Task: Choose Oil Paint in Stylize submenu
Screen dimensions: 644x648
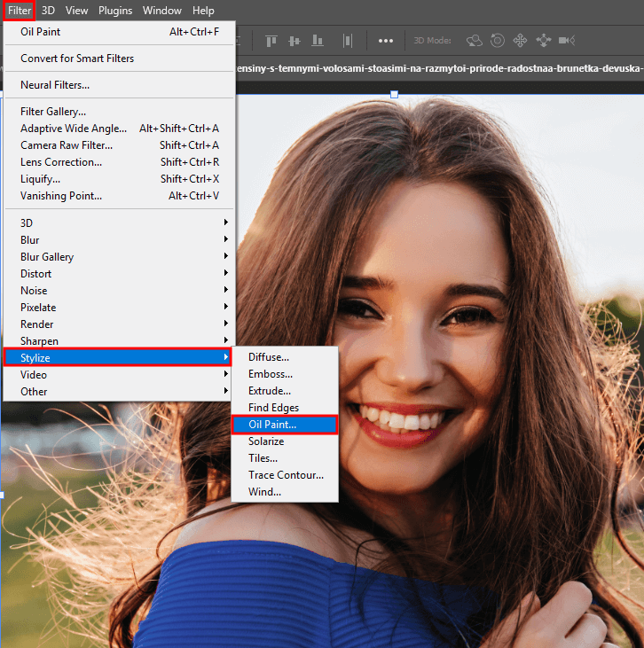Action: (285, 425)
